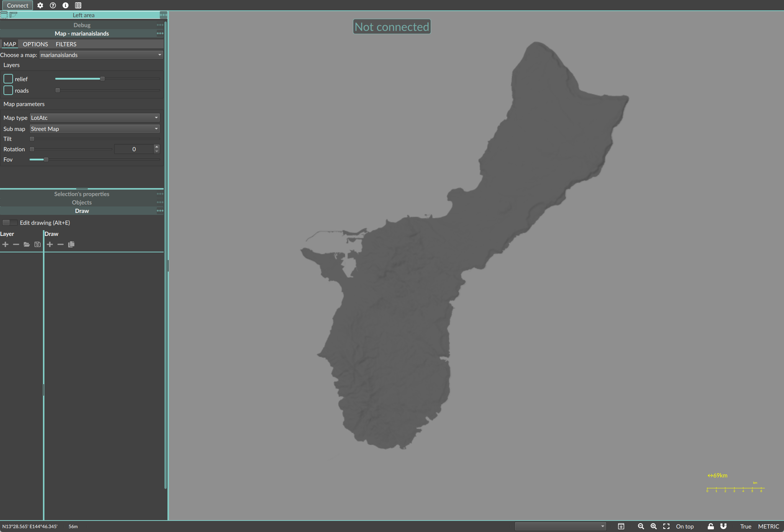This screenshot has width=784, height=532.
Task: Click the zoom out magnifier in the status bar
Action: coord(641,526)
